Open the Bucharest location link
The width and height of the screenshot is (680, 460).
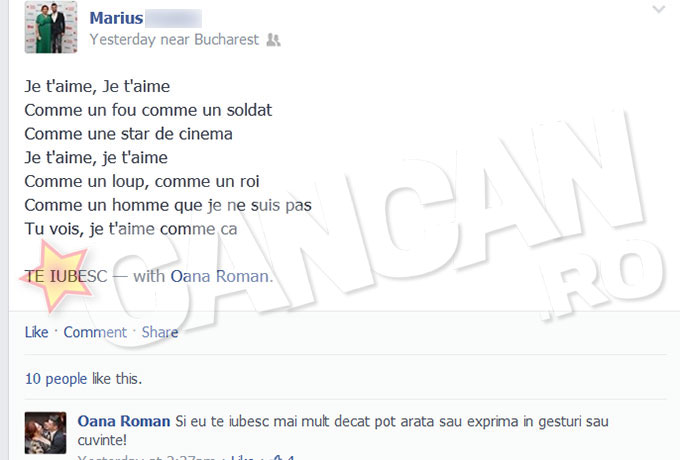click(226, 40)
